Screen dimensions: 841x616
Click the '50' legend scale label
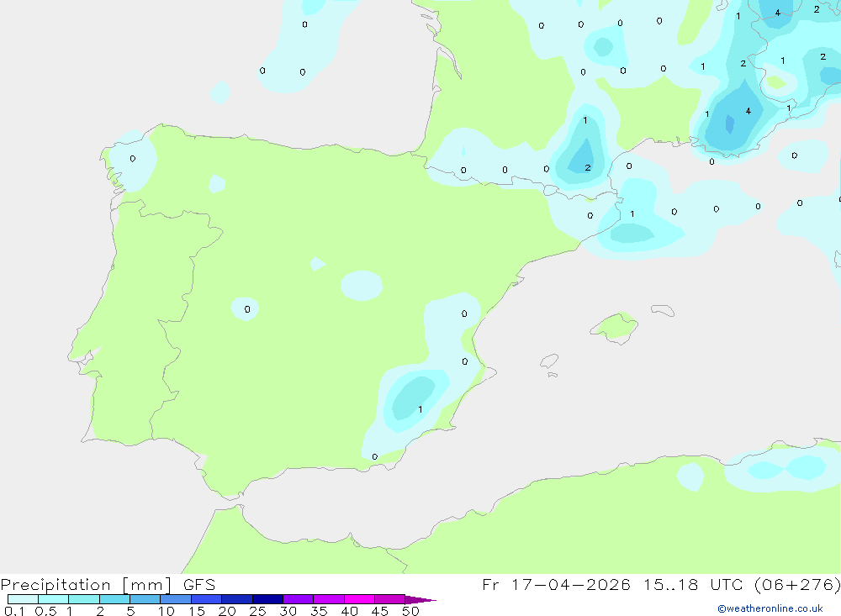point(411,611)
